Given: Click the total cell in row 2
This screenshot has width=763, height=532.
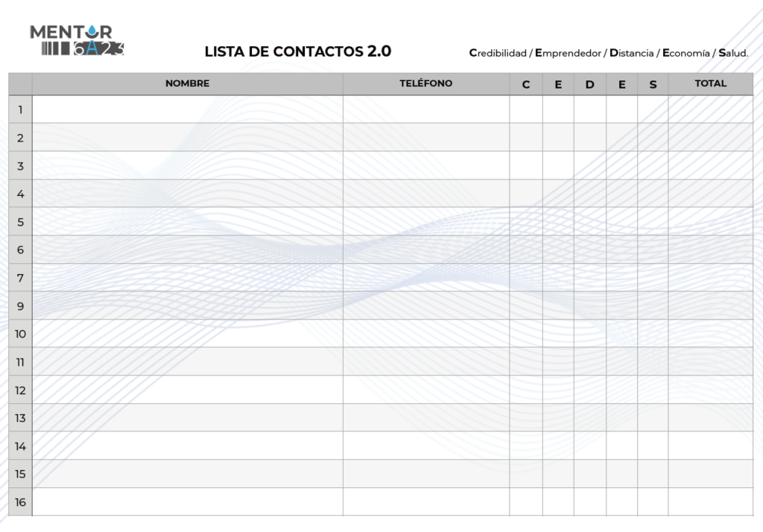Looking at the screenshot, I should pos(710,137).
